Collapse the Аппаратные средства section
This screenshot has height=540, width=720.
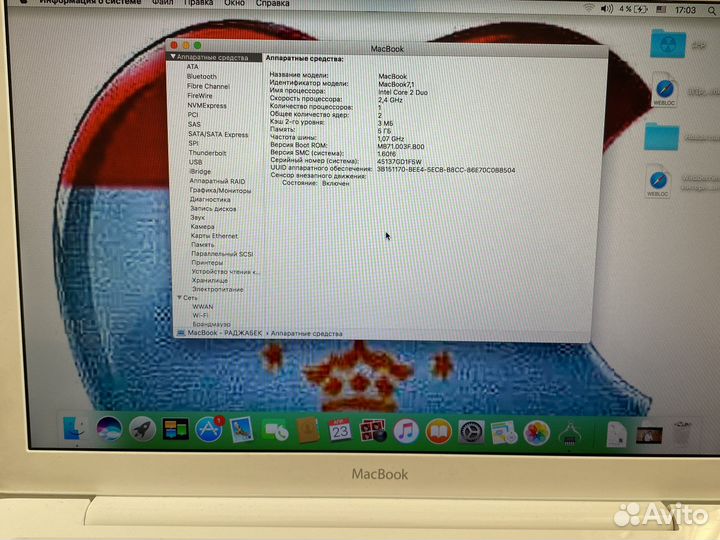coord(173,56)
